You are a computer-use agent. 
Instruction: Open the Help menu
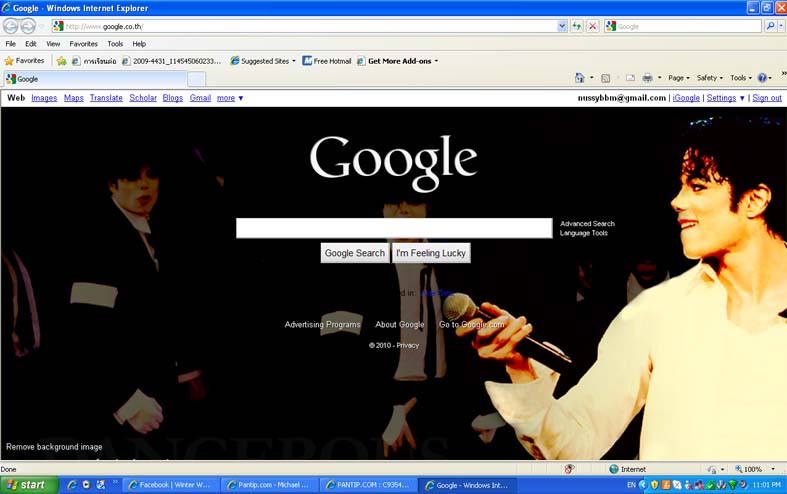139,44
